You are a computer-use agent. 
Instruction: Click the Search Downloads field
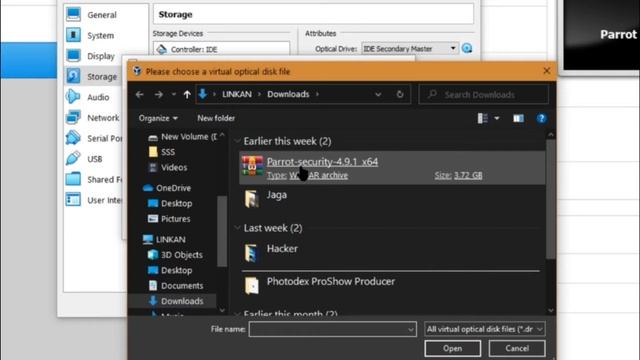pos(484,95)
